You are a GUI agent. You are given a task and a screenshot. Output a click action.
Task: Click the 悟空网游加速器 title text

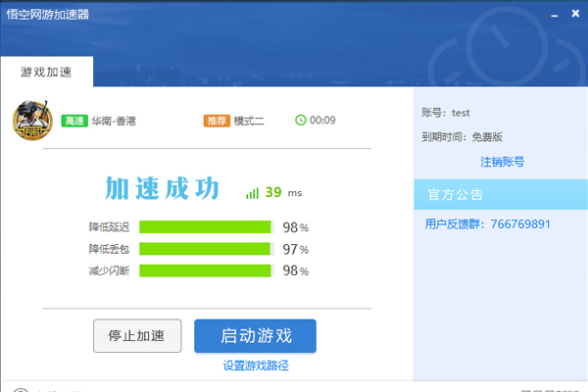pyautogui.click(x=48, y=15)
